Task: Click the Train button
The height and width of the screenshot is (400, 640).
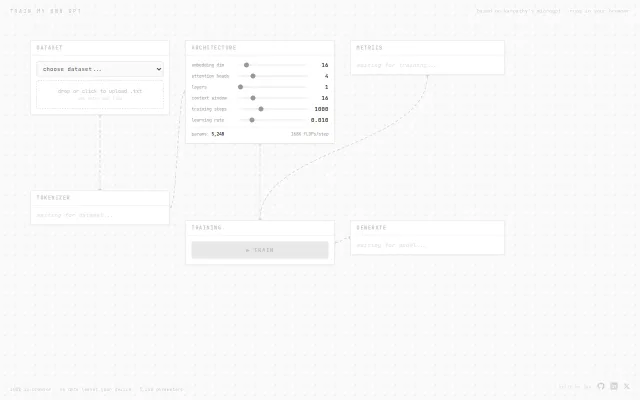Action: tap(260, 250)
